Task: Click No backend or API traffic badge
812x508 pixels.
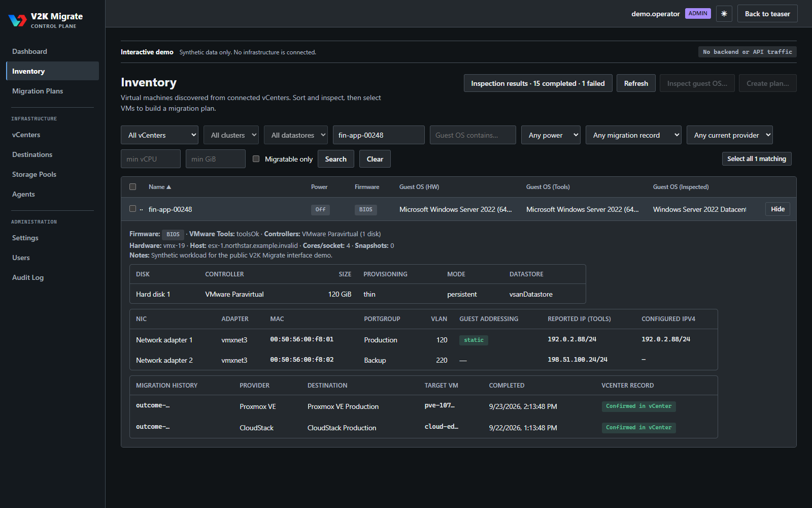Action: pyautogui.click(x=747, y=52)
